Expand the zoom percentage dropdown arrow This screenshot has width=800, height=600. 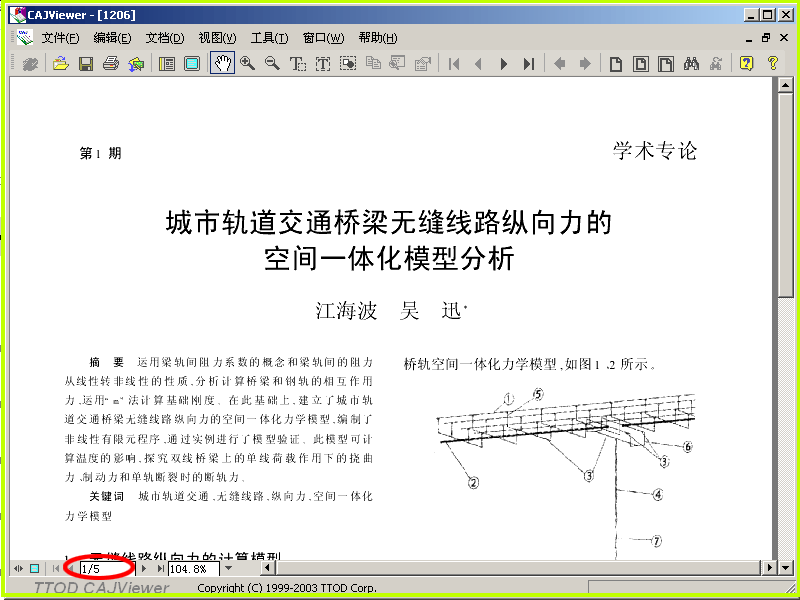point(229,568)
